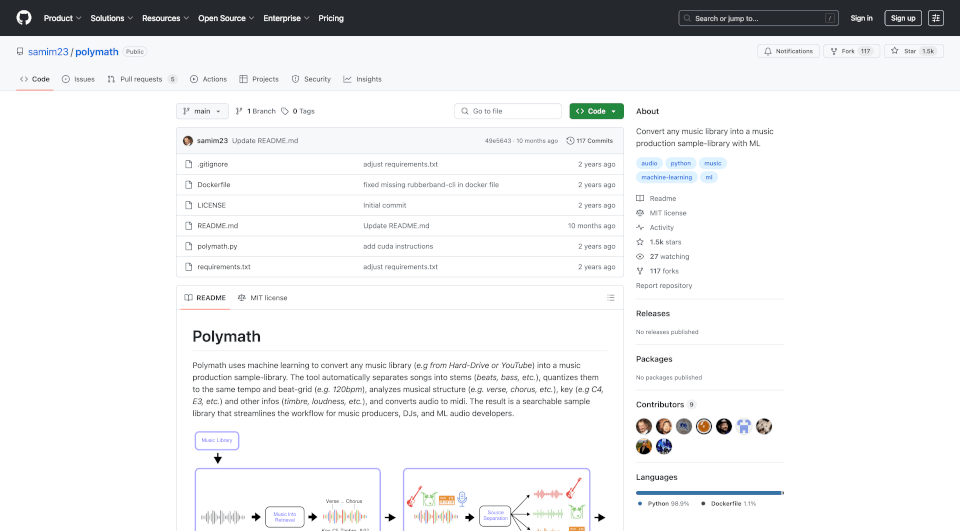Open the README outline list icon

coord(610,298)
